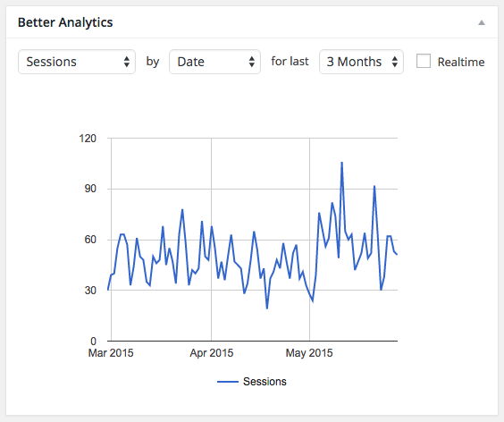
Task: Click the lowest dip in April 2015
Action: tap(267, 308)
